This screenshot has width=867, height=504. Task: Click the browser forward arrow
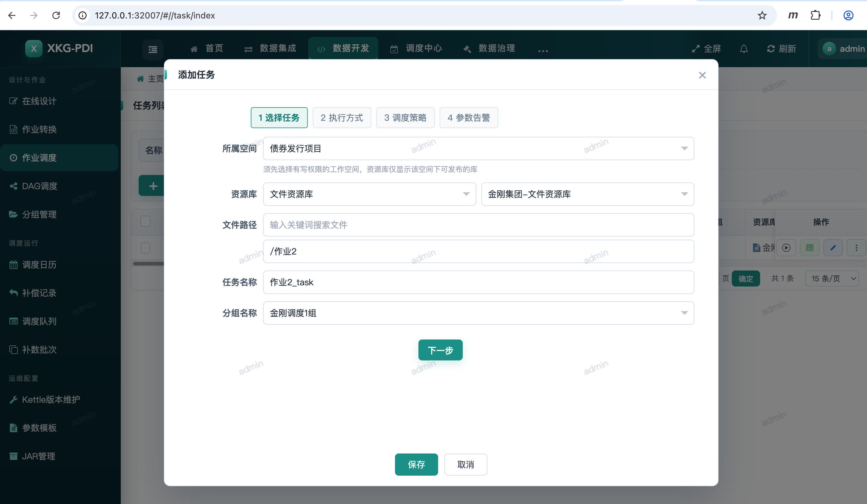point(34,15)
